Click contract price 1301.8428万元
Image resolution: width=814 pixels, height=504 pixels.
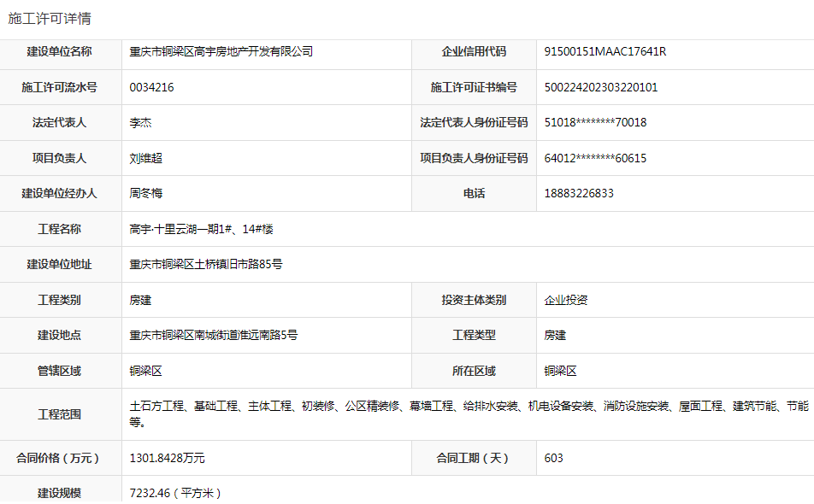pyautogui.click(x=167, y=459)
